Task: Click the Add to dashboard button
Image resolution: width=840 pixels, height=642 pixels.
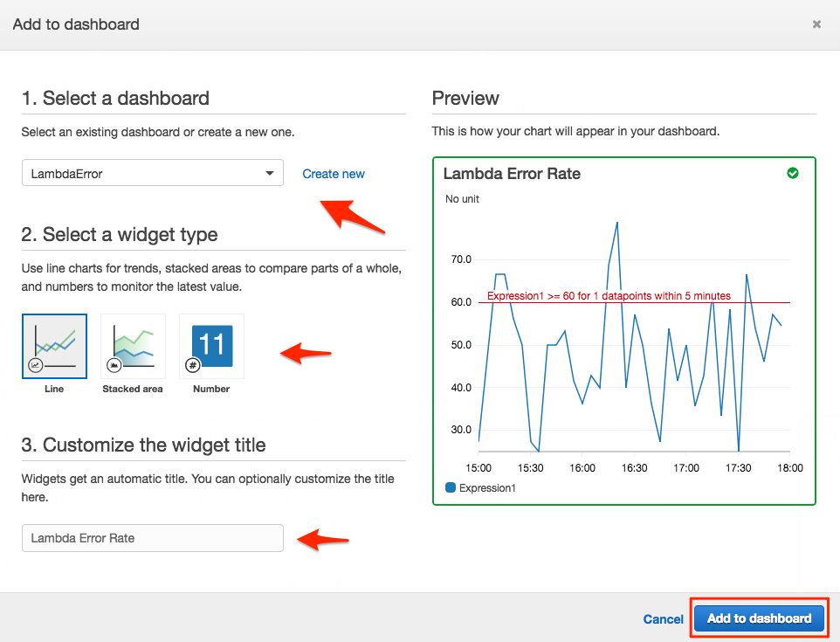Action: [x=759, y=618]
